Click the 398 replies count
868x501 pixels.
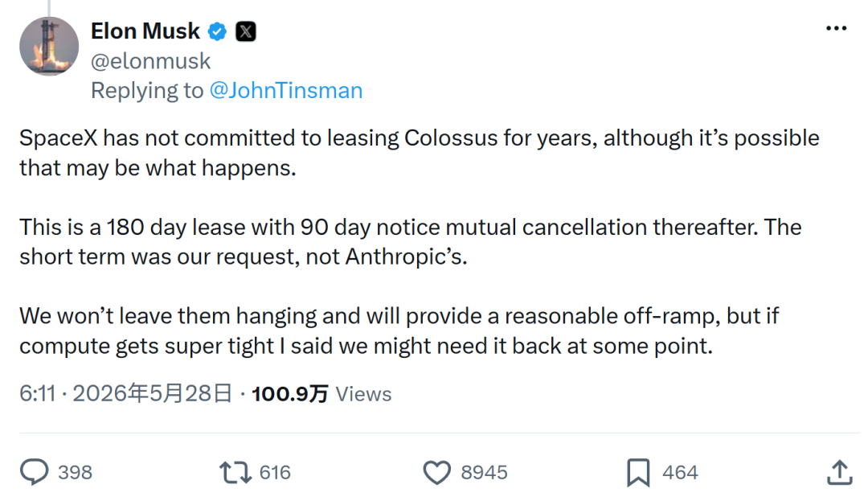pyautogui.click(x=76, y=472)
